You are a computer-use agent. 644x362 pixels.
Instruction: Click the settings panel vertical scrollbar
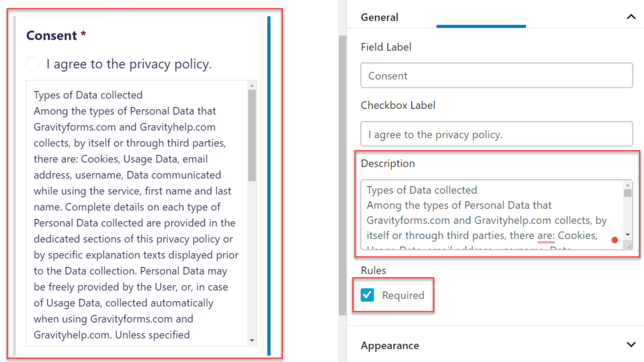(x=343, y=175)
